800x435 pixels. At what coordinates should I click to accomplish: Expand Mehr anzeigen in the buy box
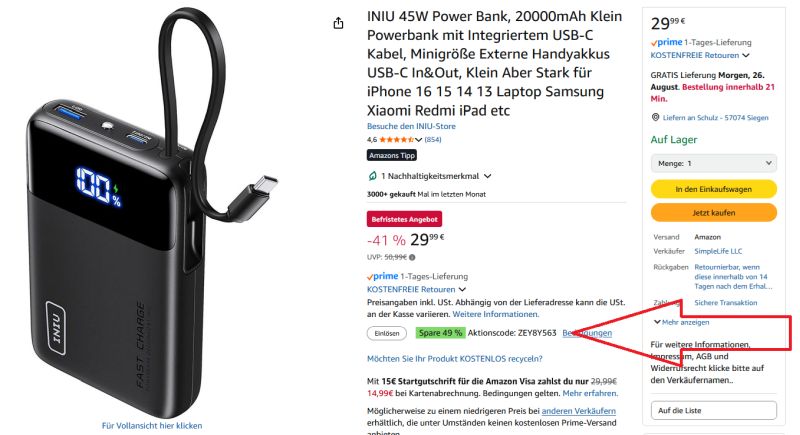click(681, 322)
